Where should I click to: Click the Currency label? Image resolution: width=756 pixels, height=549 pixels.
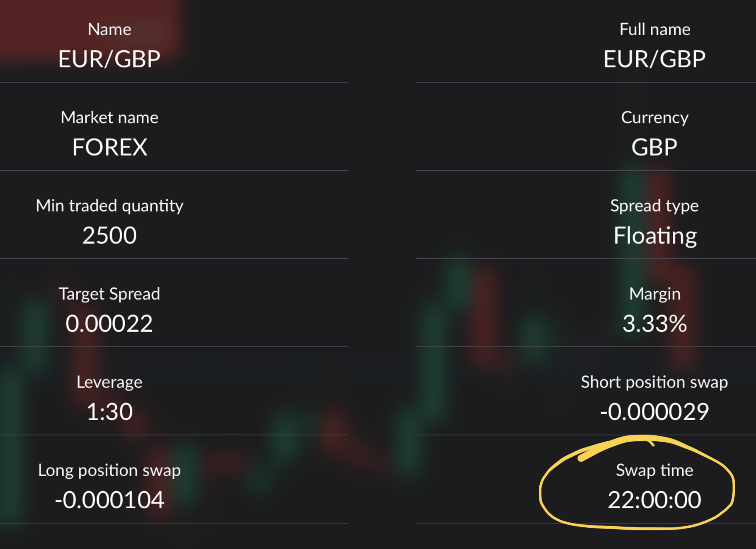coord(655,118)
